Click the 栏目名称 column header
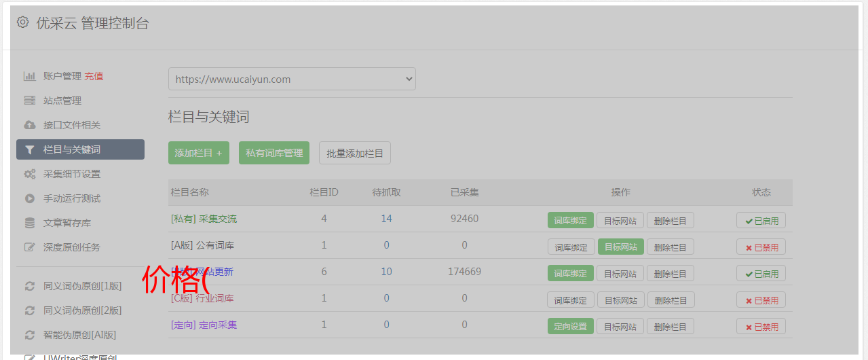The width and height of the screenshot is (868, 360). click(x=189, y=192)
